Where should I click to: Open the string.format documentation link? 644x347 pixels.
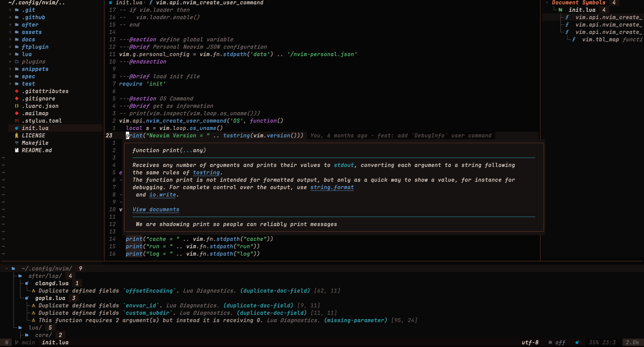(332, 187)
